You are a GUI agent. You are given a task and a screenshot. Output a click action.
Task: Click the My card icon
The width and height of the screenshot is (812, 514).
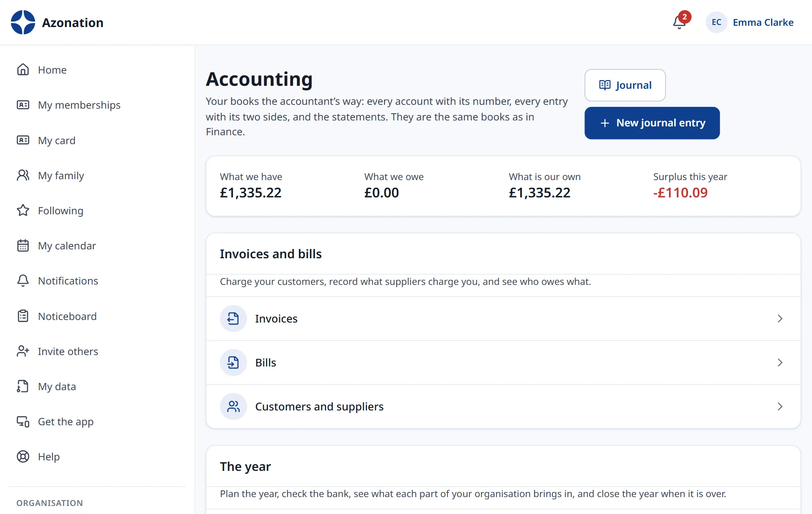point(23,140)
